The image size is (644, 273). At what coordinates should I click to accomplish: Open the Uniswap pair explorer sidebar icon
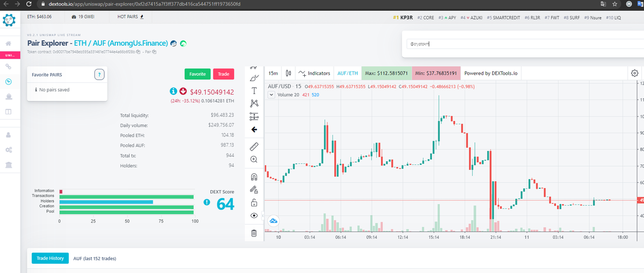(9, 82)
